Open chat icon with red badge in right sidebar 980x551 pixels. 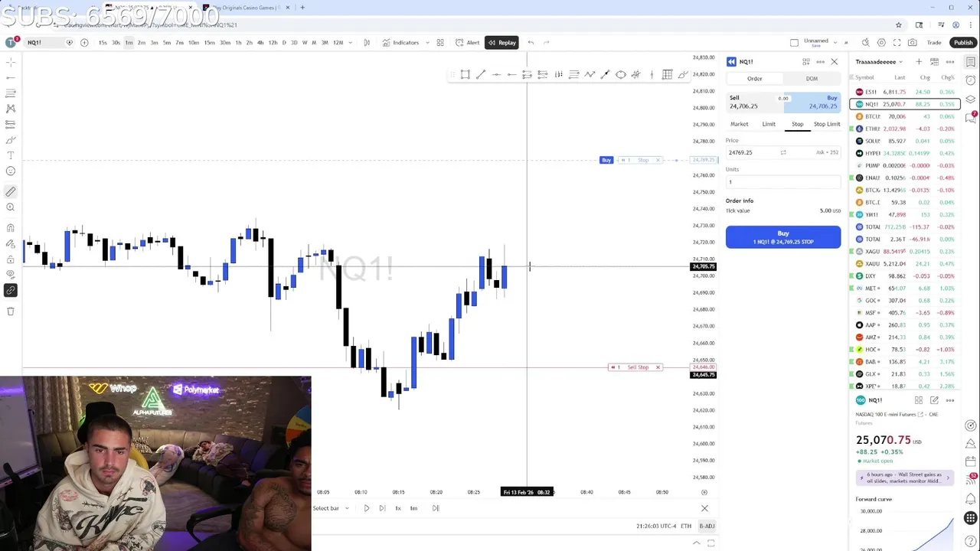tap(971, 117)
